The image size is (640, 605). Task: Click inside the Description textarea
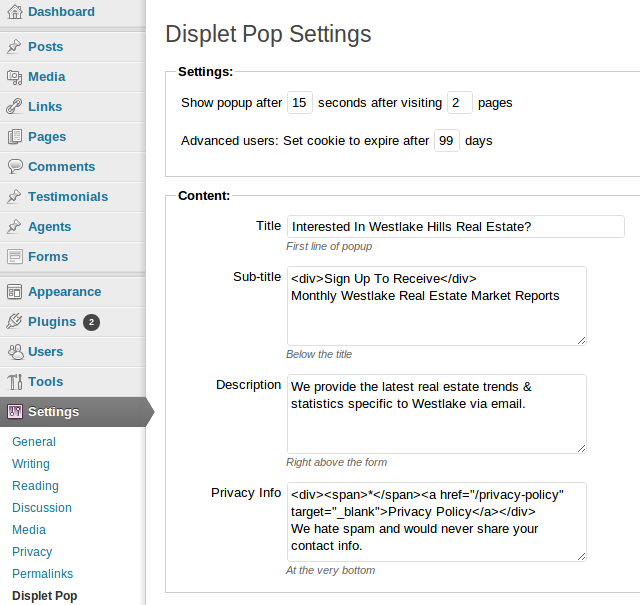coord(436,413)
